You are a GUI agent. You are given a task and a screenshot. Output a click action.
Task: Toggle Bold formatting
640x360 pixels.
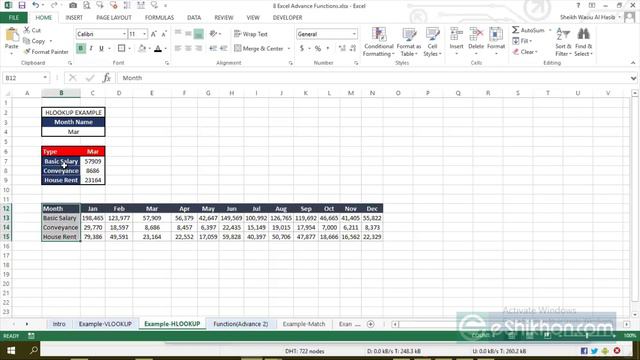pos(80,48)
